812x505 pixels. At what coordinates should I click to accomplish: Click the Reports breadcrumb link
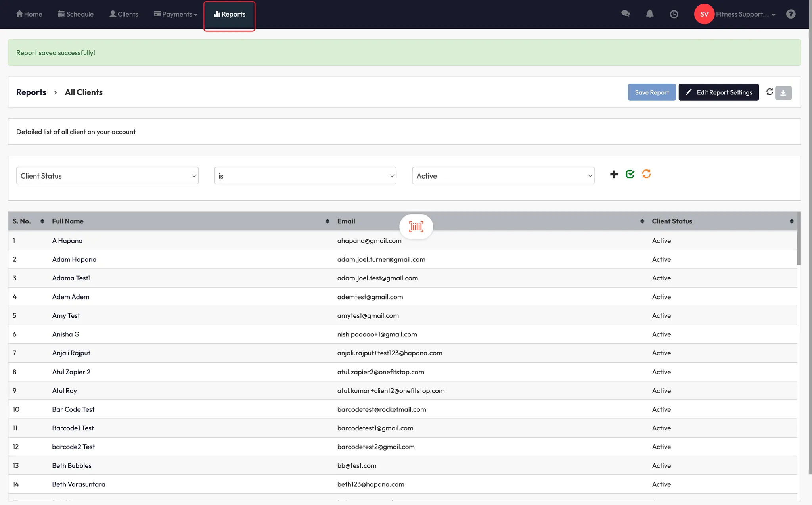click(31, 92)
